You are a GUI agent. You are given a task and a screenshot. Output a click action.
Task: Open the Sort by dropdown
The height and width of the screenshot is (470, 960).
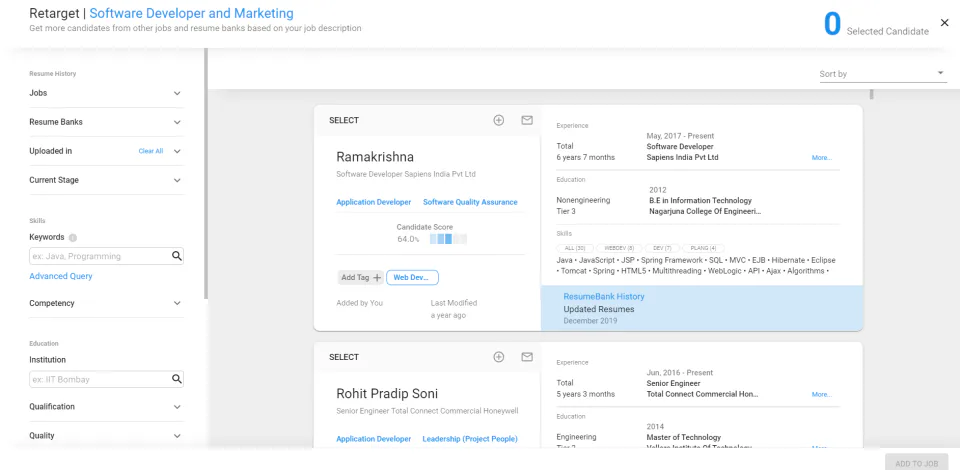pos(881,74)
